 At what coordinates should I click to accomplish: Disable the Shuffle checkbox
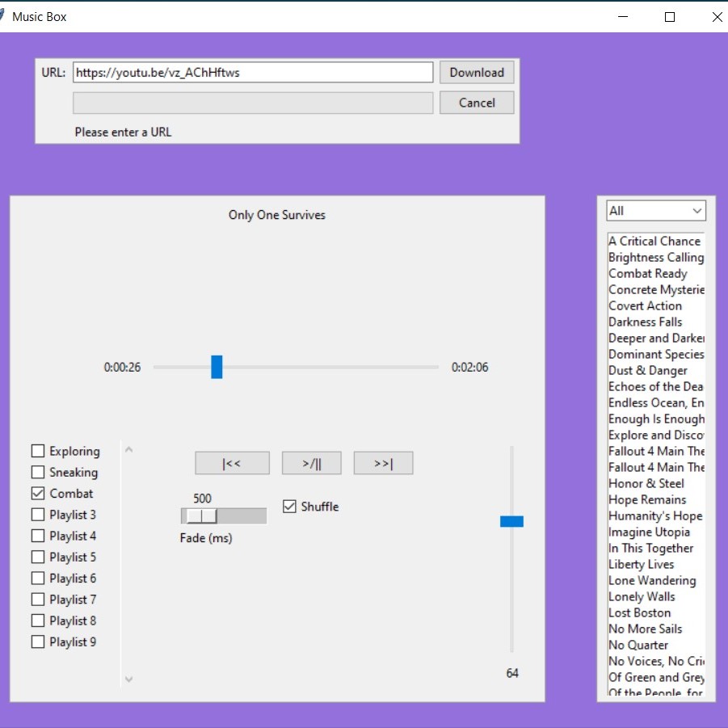click(x=290, y=507)
